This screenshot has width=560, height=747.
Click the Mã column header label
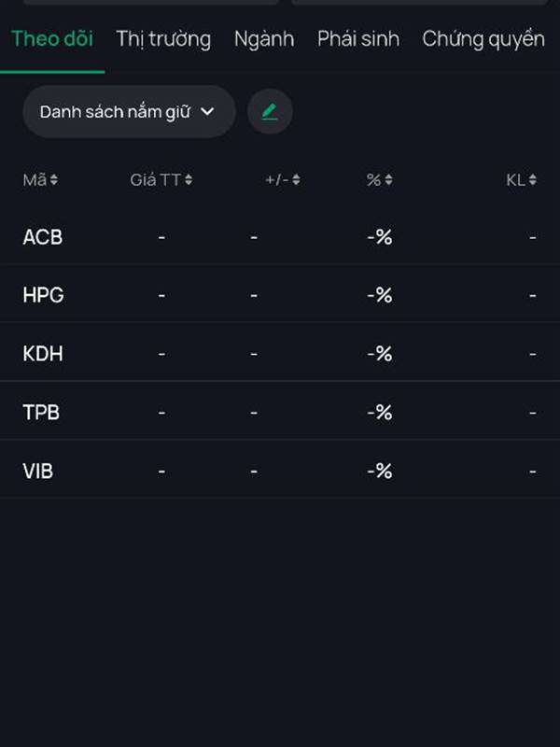(35, 180)
